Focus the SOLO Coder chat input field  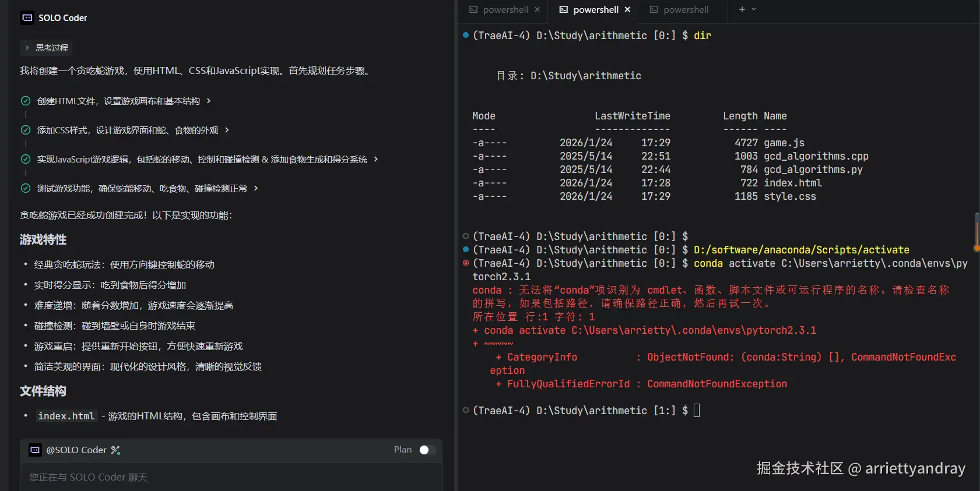point(231,477)
